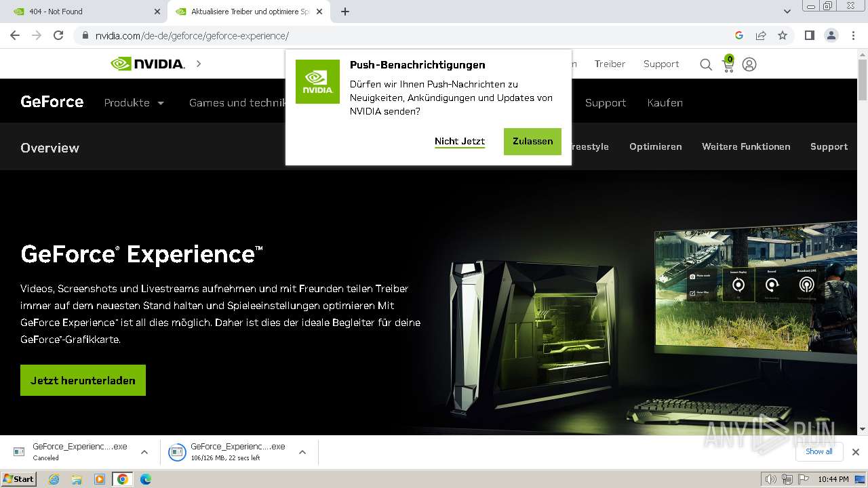
Task: Open File Explorer from taskbar
Action: [77, 479]
